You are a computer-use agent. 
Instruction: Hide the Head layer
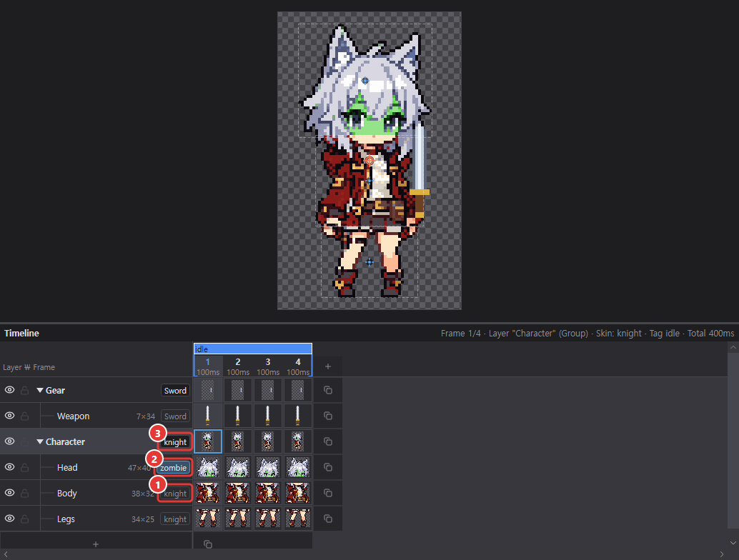[x=9, y=467]
